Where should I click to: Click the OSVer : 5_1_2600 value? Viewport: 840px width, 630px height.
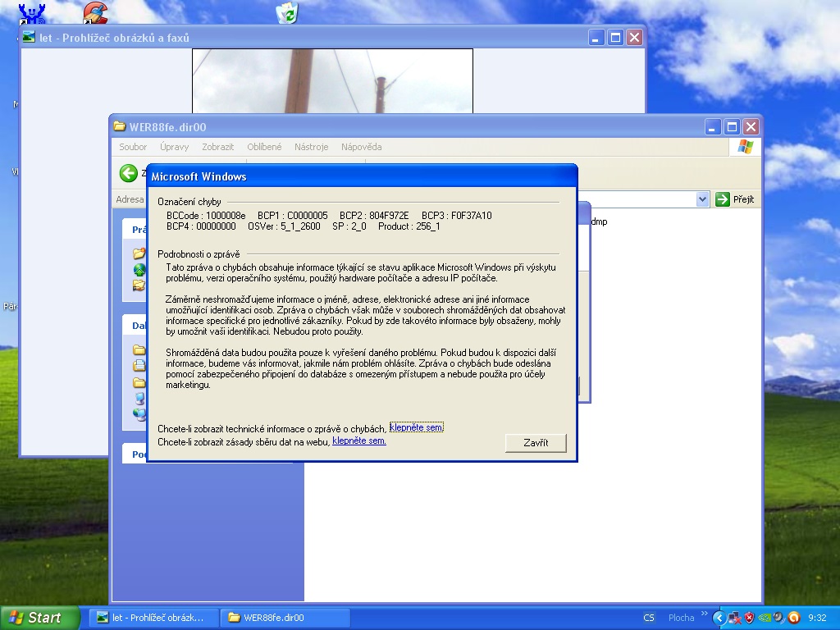[x=284, y=226]
